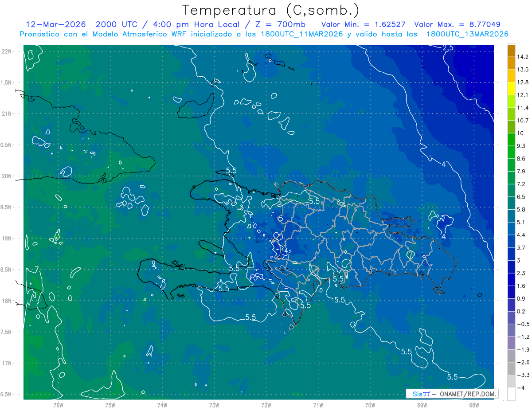The image size is (532, 411).
Task: Click the '-4' color bar value
Action: click(520, 388)
